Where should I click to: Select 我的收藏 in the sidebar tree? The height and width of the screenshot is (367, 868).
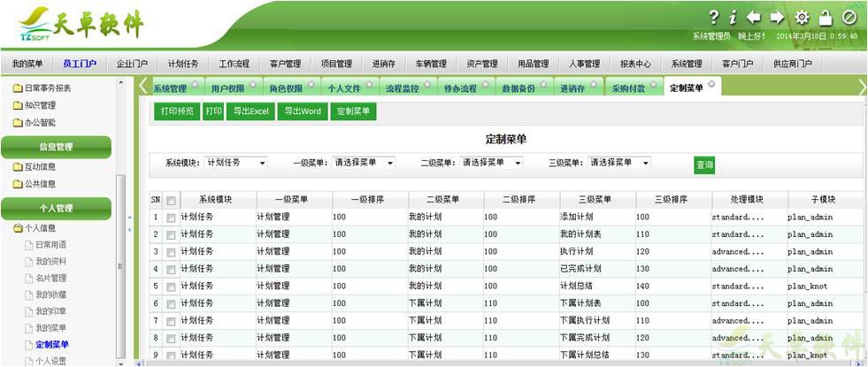51,294
